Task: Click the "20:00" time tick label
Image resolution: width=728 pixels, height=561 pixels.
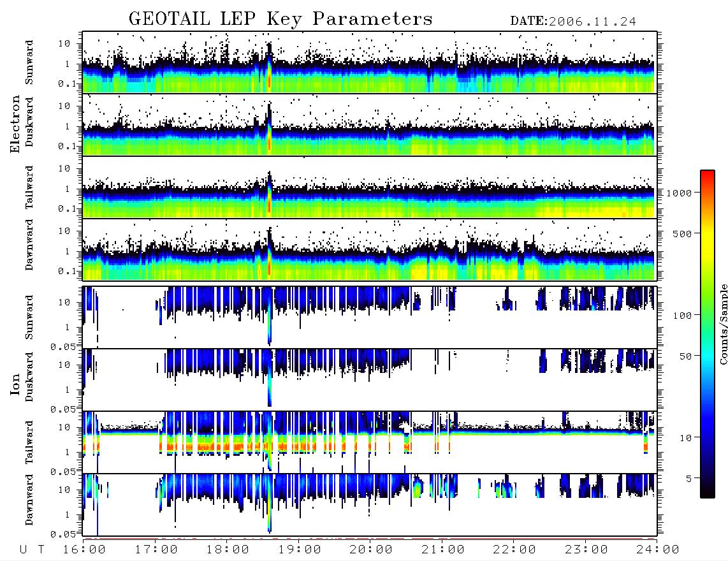Action: (x=371, y=550)
